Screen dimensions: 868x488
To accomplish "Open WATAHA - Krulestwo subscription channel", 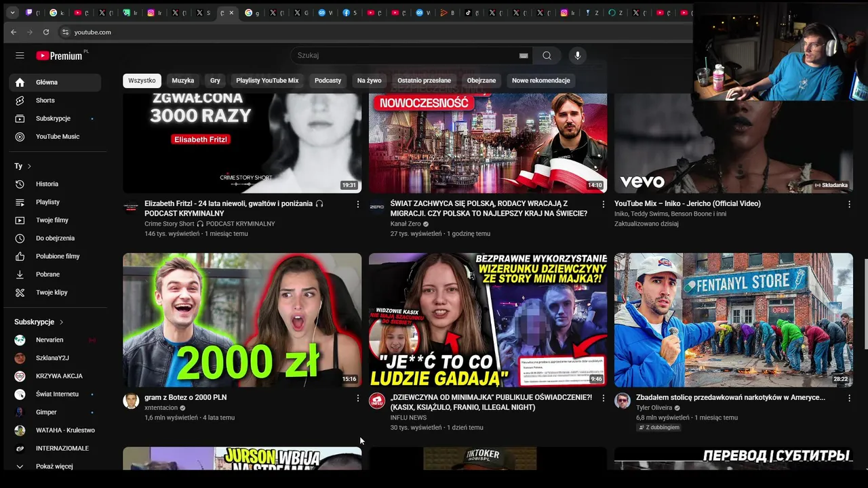I will point(55,430).
